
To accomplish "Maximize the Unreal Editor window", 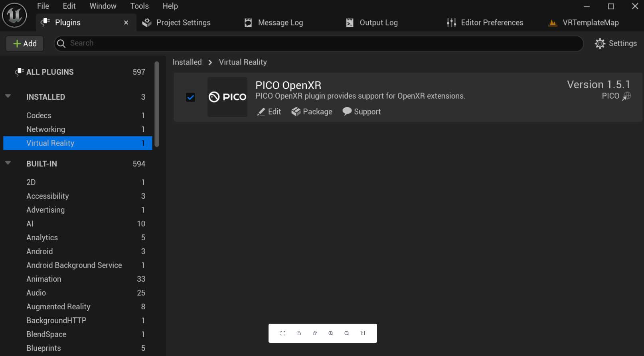I will click(611, 6).
